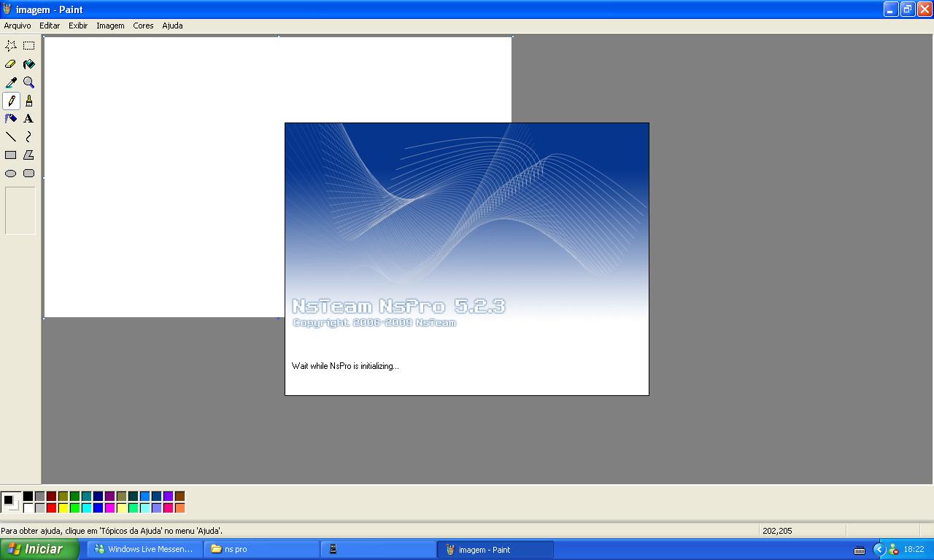Select the Rectangle shape tool
Screen dimensions: 934x560
click(x=11, y=155)
